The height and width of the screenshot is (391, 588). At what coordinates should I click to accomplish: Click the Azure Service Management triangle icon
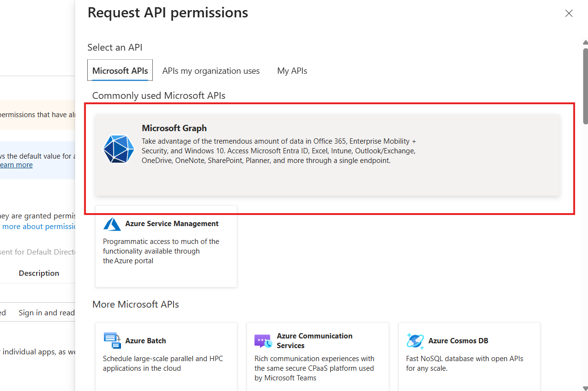point(112,224)
